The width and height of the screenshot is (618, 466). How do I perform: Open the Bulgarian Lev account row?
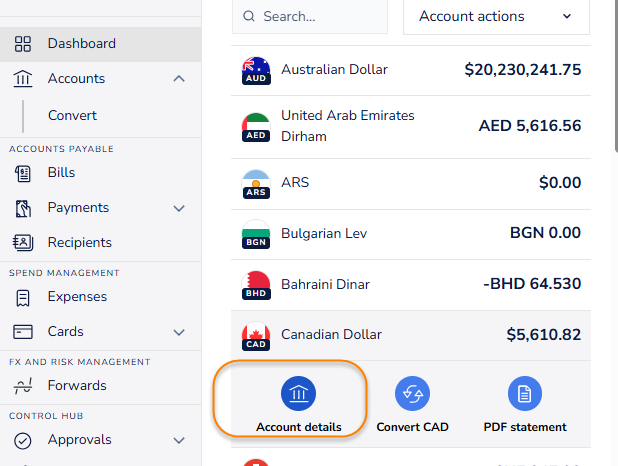[x=410, y=233]
